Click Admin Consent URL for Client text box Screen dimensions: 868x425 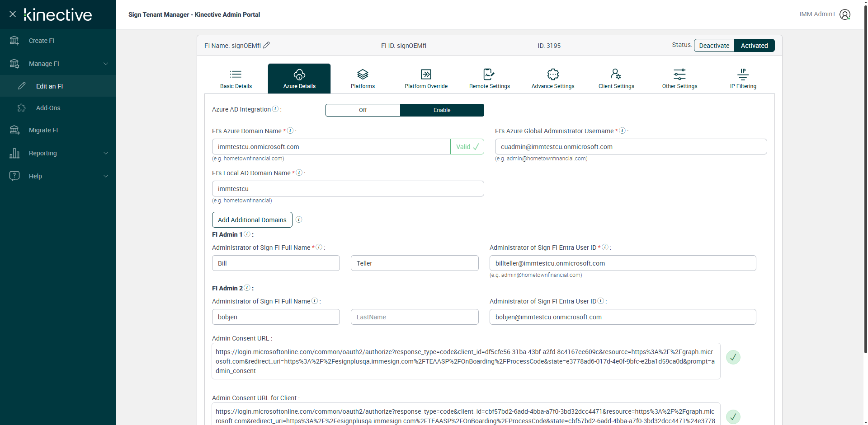pos(466,414)
